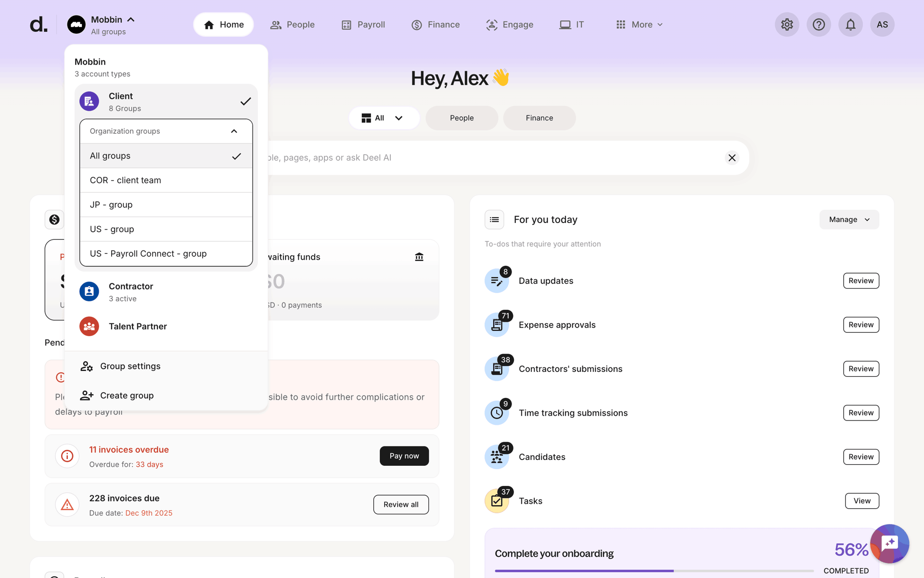
Task: Open the help question mark icon
Action: tap(819, 25)
